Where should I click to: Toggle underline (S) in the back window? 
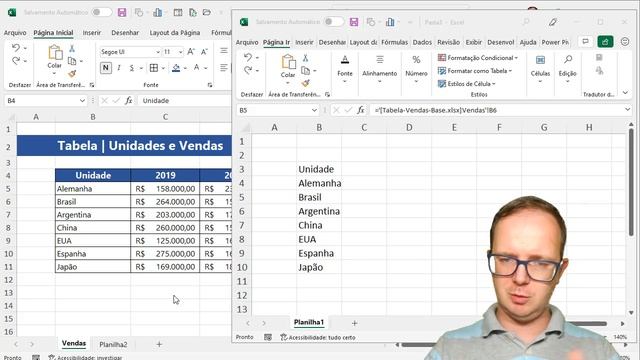coord(131,68)
